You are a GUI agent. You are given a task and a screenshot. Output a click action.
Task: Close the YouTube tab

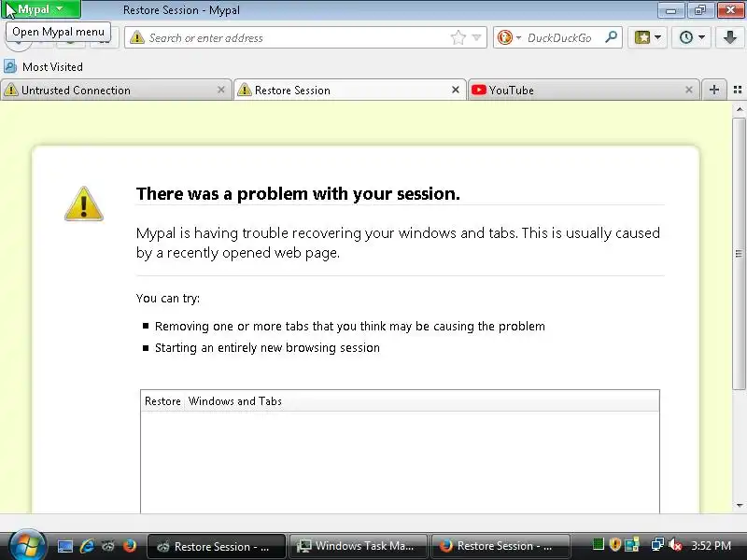point(689,90)
